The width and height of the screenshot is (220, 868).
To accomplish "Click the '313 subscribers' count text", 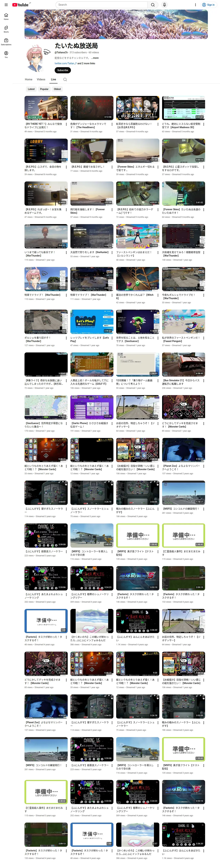I will pyautogui.click(x=78, y=53).
